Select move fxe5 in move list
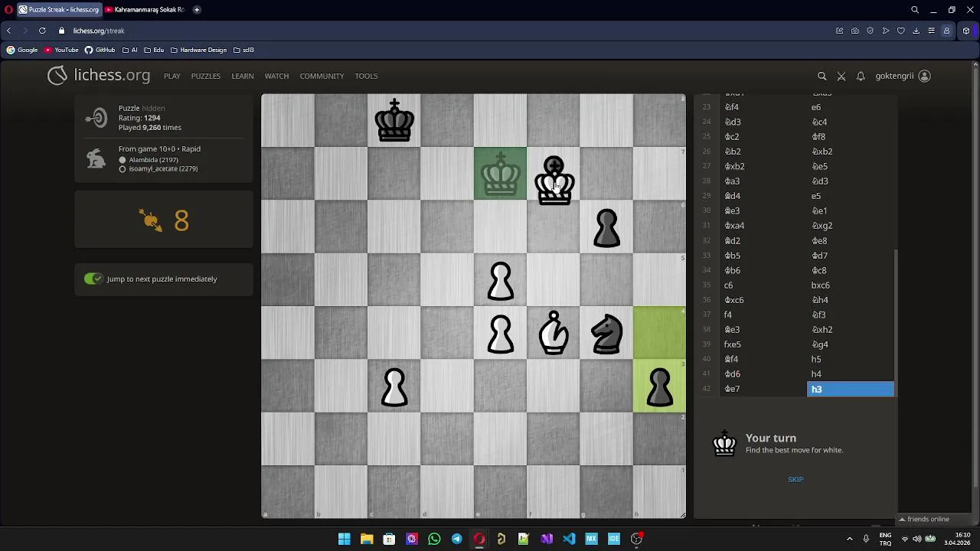The image size is (980, 551). coord(763,344)
